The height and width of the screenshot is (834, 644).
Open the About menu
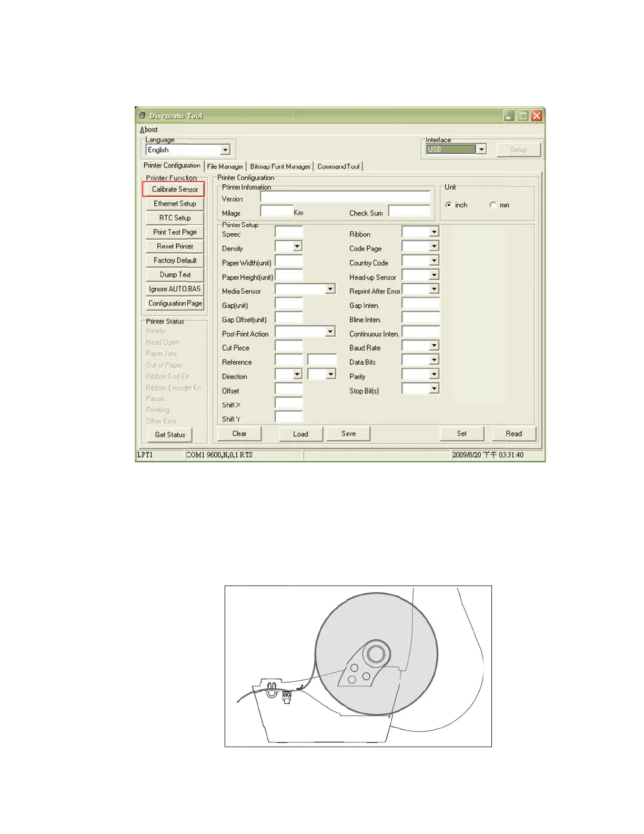tap(149, 130)
